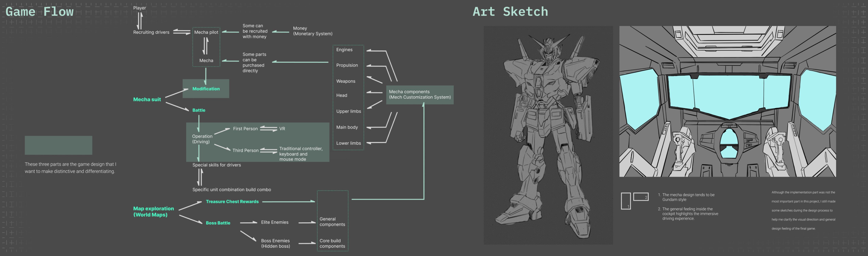Click the double arrow below Player label
The height and width of the screenshot is (256, 868).
coord(139,20)
